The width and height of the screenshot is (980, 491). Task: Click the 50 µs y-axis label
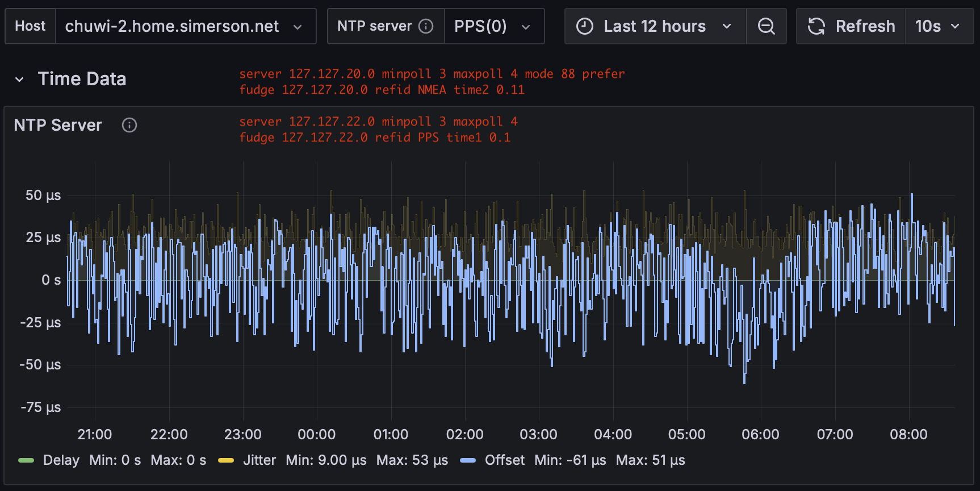coord(43,195)
